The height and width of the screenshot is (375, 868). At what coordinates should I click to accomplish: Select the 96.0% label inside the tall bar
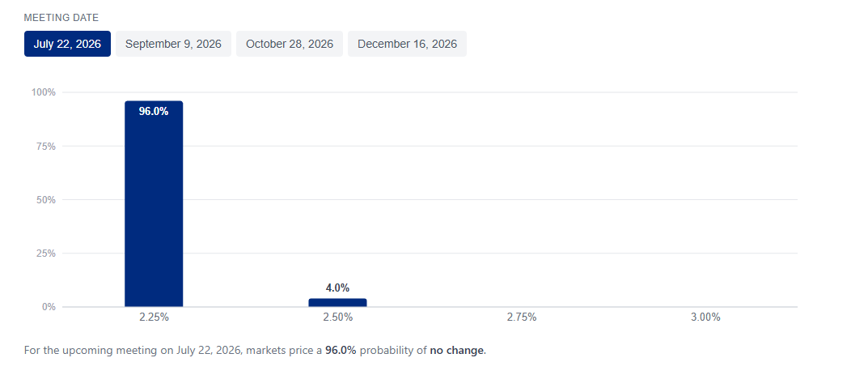(x=154, y=111)
